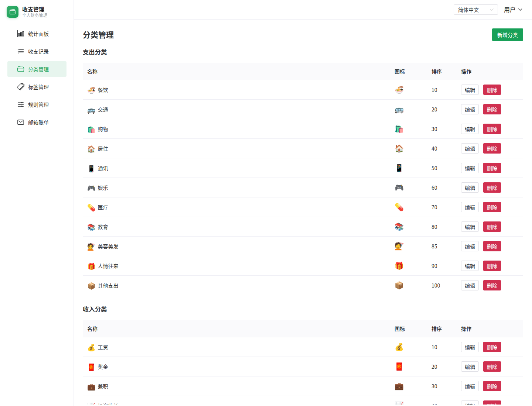Delete the 医疗 category

pyautogui.click(x=492, y=207)
